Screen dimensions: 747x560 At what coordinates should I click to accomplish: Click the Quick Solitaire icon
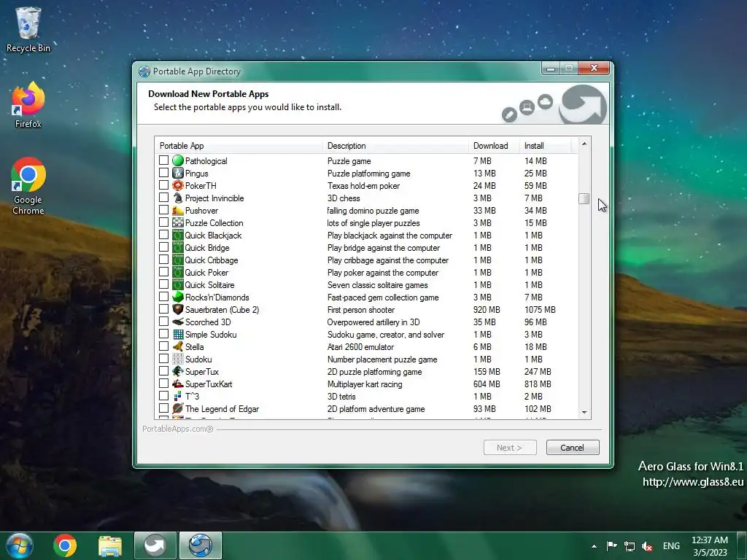tap(178, 285)
